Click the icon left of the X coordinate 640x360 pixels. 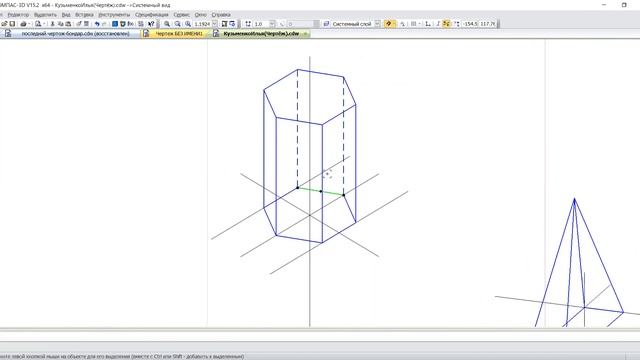coord(456,24)
